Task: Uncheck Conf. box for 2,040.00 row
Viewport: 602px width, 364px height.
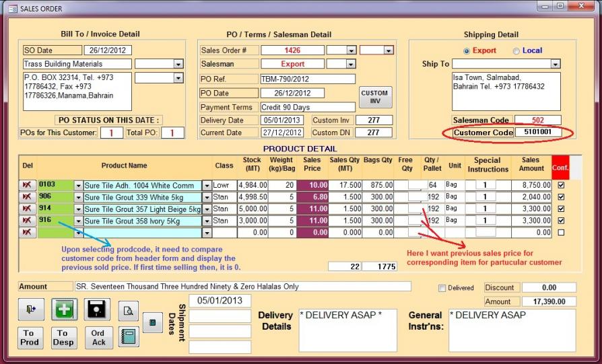Action: 561,196
